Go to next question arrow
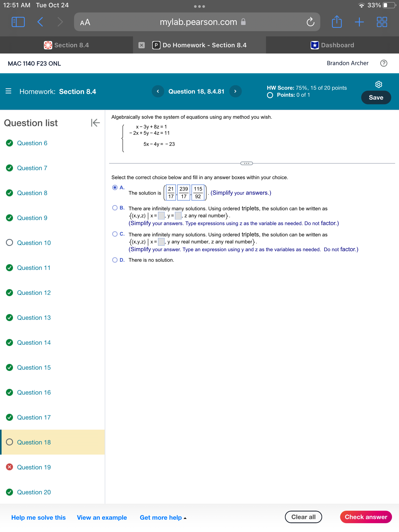 coord(235,91)
